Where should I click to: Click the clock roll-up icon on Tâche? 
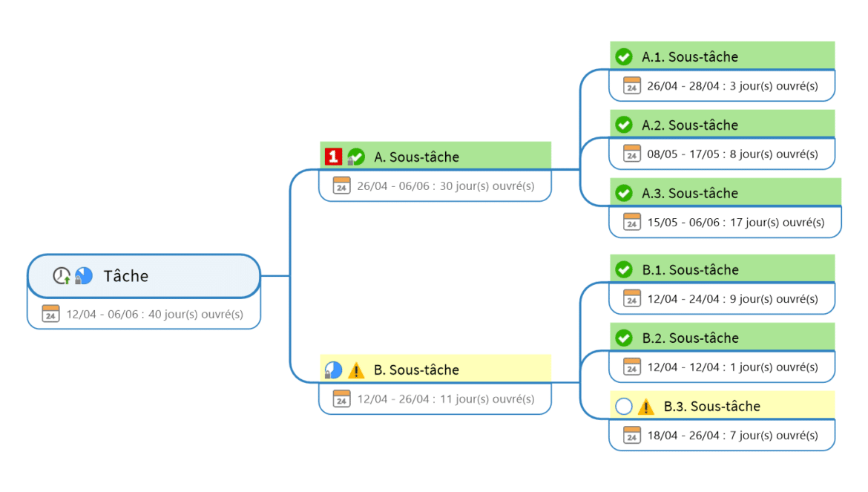pos(62,276)
